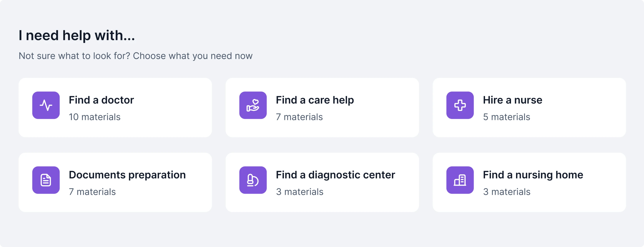Click the 10 materials label under Find a doctor

(x=95, y=117)
